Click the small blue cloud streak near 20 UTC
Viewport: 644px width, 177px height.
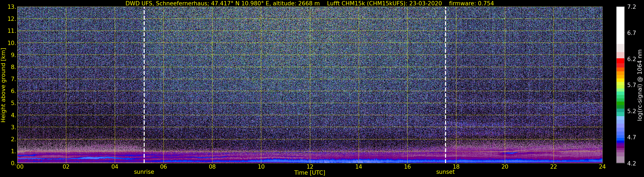[512, 153]
